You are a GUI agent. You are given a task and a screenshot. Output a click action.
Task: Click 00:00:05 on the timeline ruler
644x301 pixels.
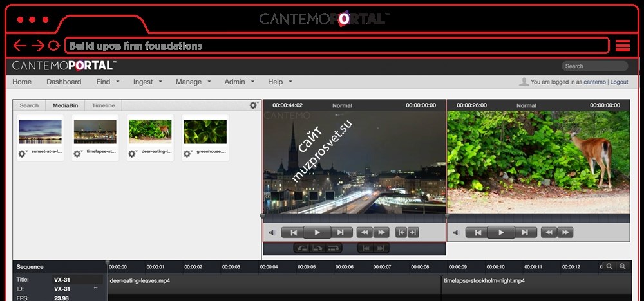(307, 266)
